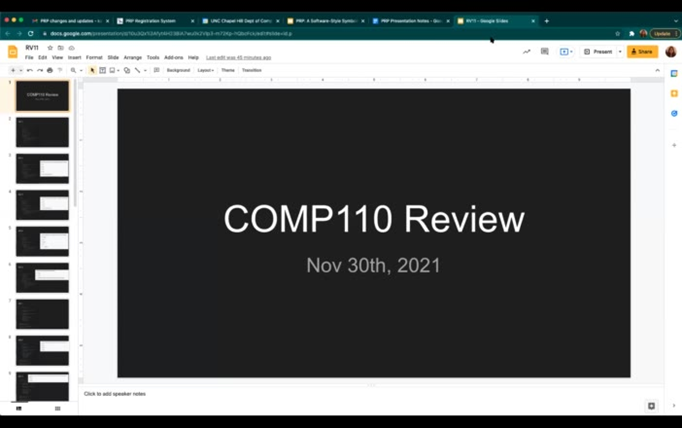Add a new slide with plus button

13,70
